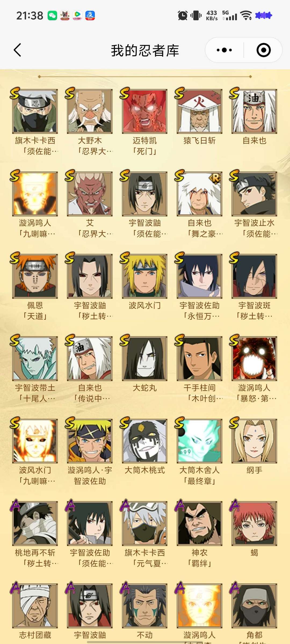The image size is (290, 644).
Task: Select the 宇智波止水 ninja portrait
Action: click(254, 194)
